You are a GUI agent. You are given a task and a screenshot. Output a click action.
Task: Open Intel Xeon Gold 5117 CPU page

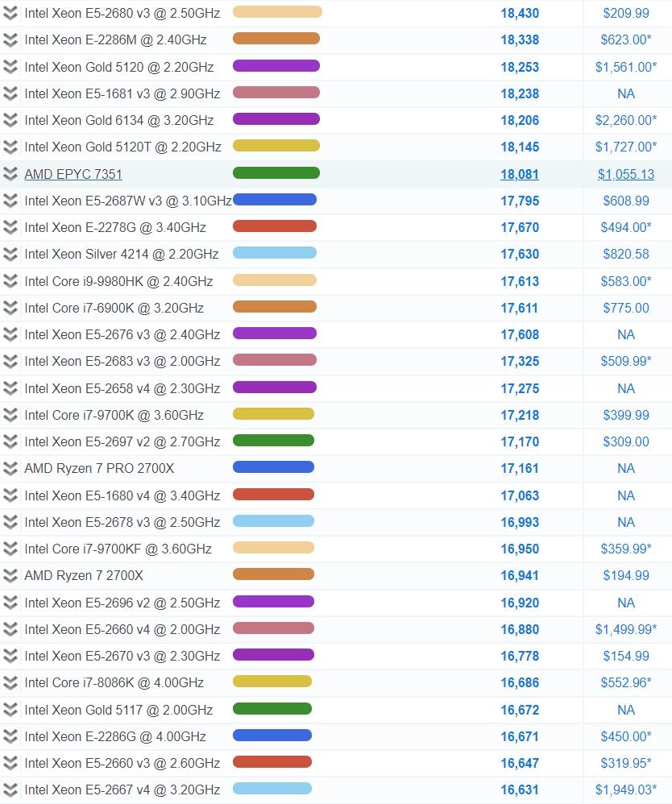[118, 711]
